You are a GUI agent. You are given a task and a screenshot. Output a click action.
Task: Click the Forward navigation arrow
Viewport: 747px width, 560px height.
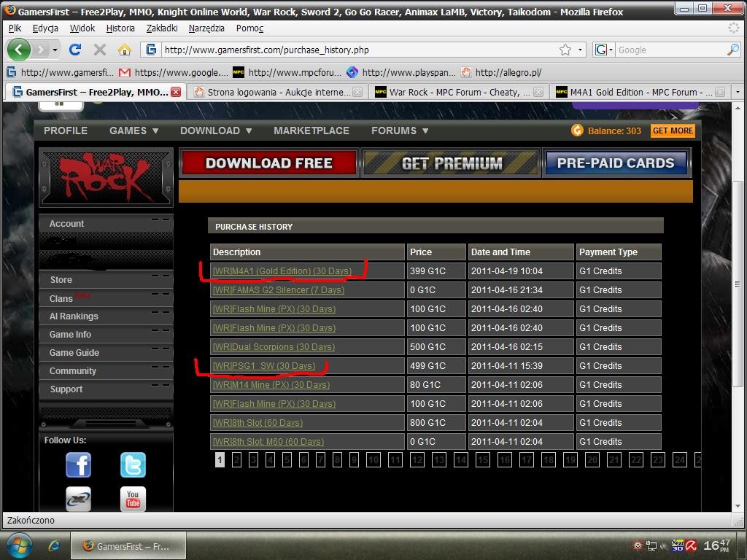pos(42,50)
